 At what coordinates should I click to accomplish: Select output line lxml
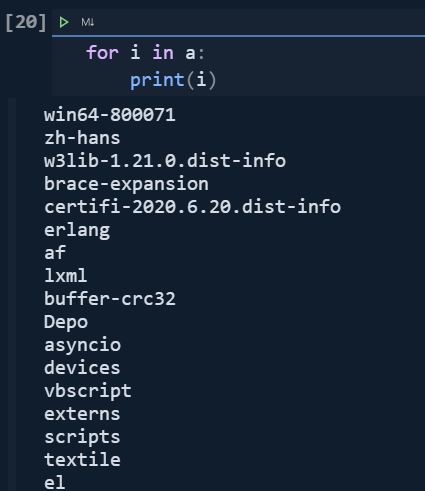point(66,276)
